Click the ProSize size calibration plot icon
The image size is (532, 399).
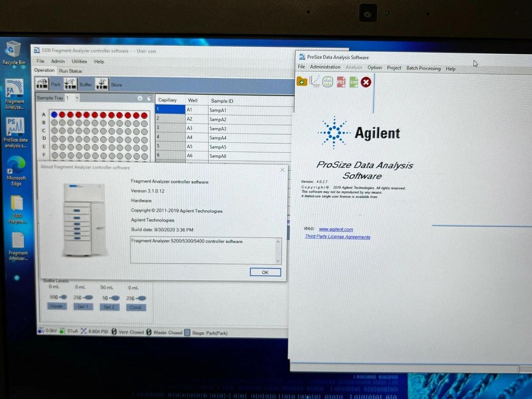[315, 81]
